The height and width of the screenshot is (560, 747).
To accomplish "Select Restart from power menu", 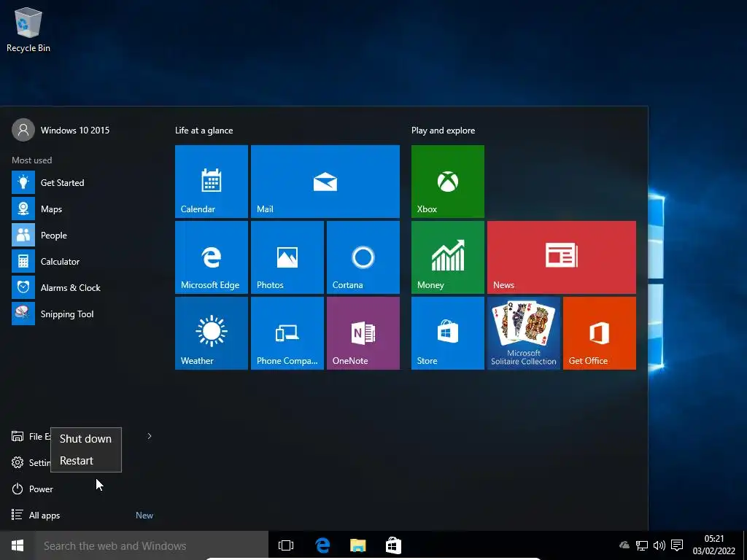I will click(86, 461).
